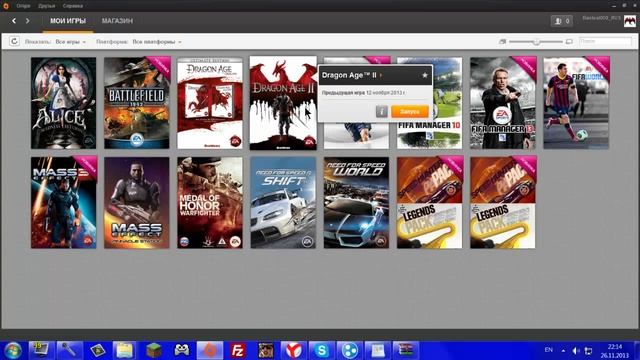Viewport: 640px width, 360px height.
Task: Switch to the МОИ ИГРЫ tab
Action: (x=68, y=21)
